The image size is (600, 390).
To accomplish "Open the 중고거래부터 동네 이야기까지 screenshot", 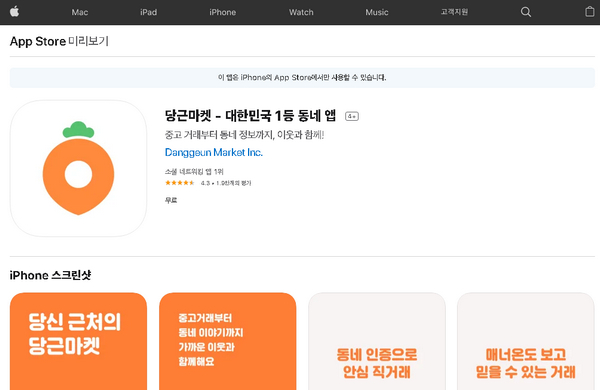I will pyautogui.click(x=228, y=341).
